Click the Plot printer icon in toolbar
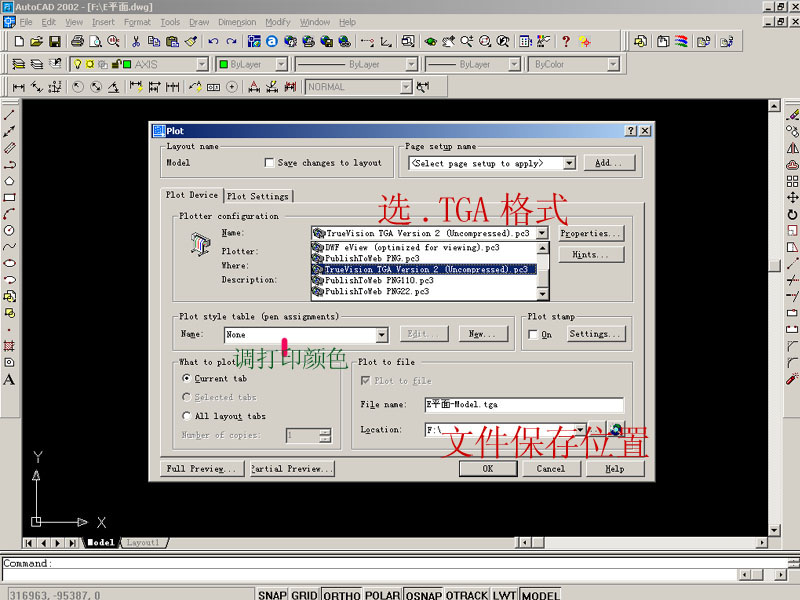Image resolution: width=800 pixels, height=600 pixels. pyautogui.click(x=78, y=41)
